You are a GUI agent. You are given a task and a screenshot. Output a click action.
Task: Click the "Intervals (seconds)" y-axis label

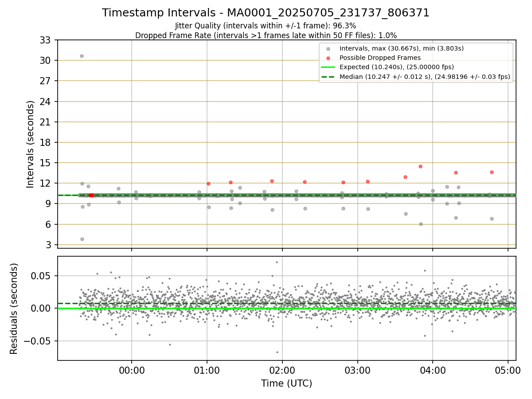[31, 144]
